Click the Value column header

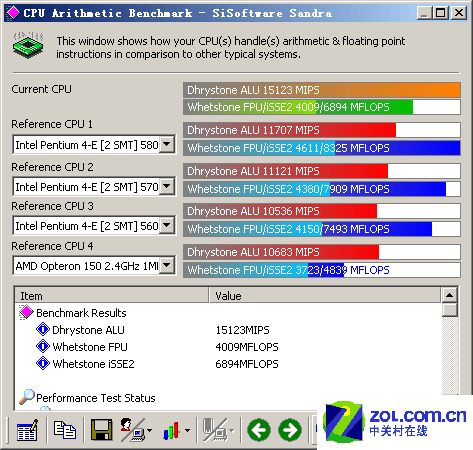(x=325, y=295)
